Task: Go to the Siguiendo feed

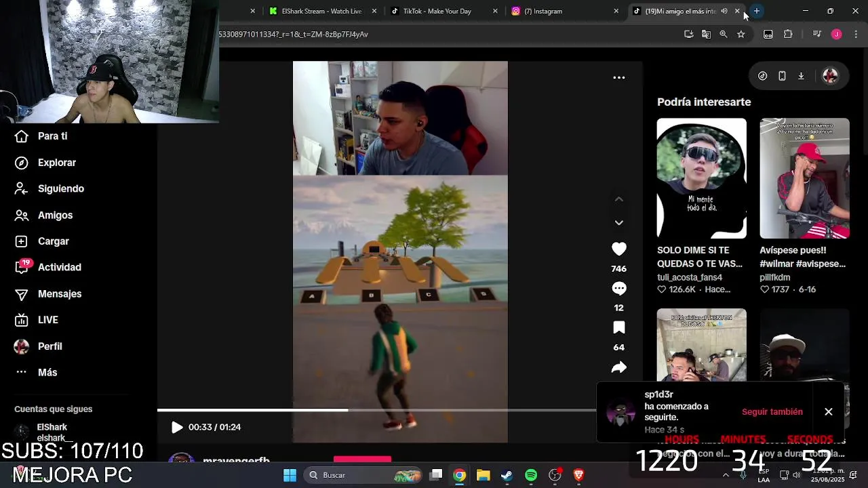Action: (x=50, y=188)
